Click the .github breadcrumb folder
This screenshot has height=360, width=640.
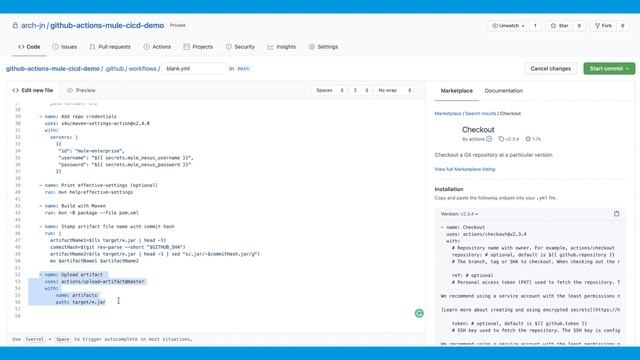click(x=114, y=69)
